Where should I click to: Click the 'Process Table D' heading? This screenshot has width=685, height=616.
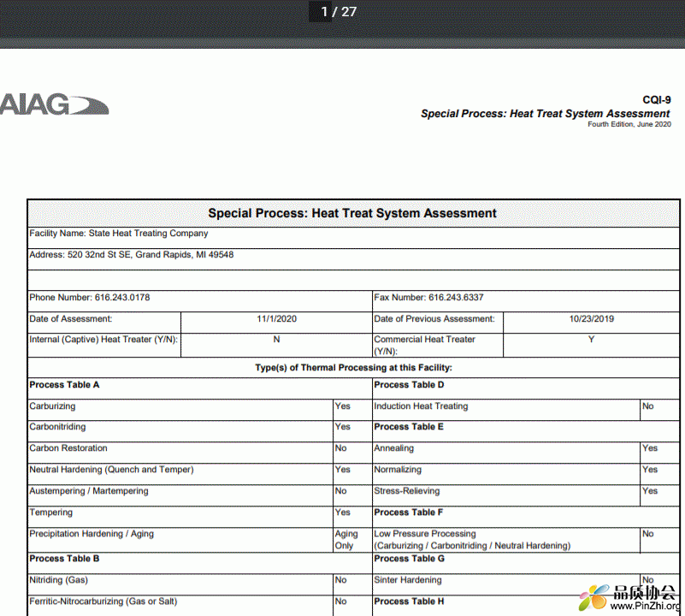(409, 385)
